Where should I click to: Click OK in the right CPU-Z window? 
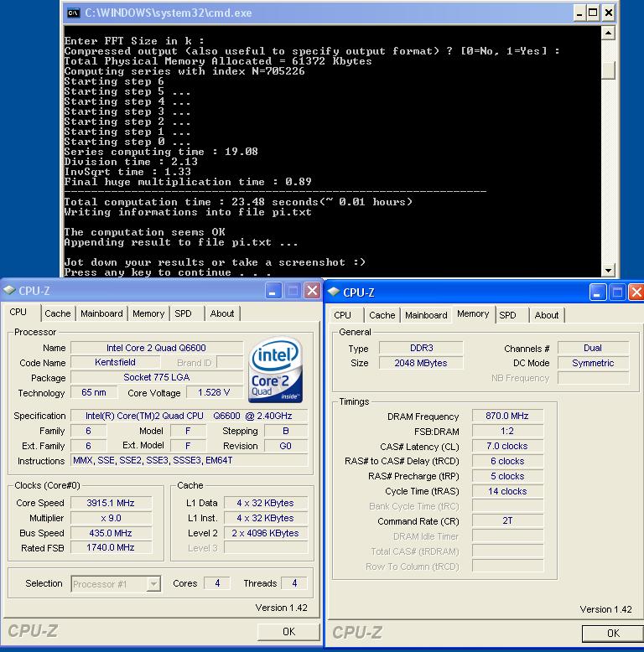613,634
